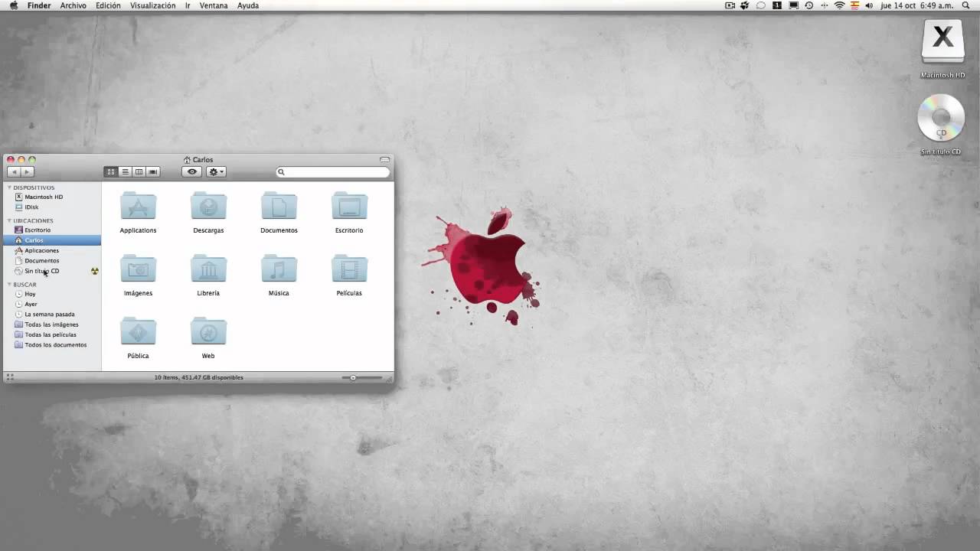Open the Pública folder
This screenshot has width=980, height=551.
[x=138, y=331]
